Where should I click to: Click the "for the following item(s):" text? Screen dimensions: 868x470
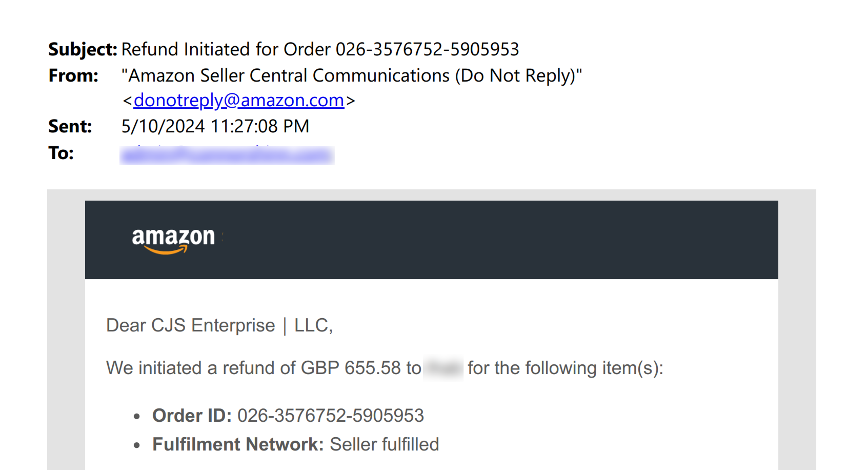pos(565,368)
